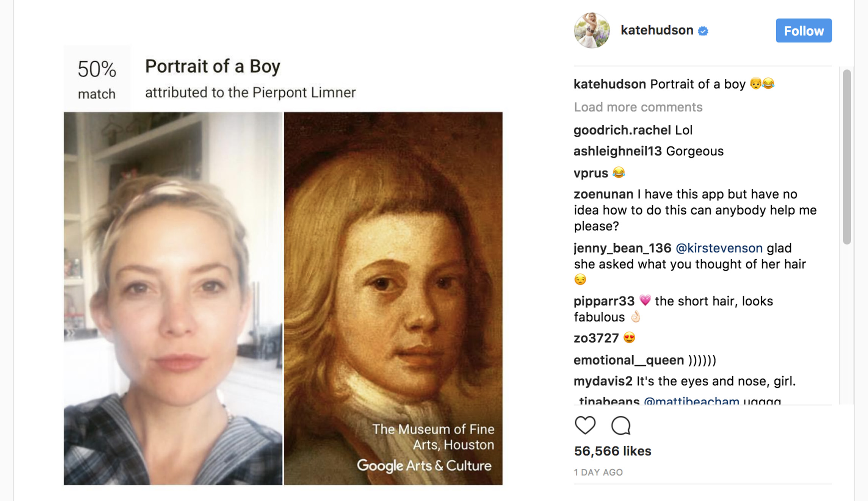This screenshot has width=868, height=501.
Task: Open pipparr33's profile
Action: (604, 301)
